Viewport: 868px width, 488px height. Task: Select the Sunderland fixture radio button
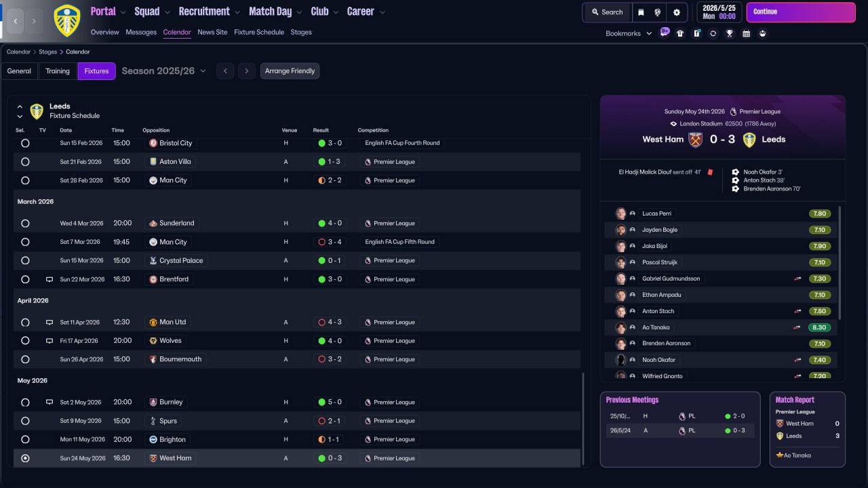tap(25, 224)
